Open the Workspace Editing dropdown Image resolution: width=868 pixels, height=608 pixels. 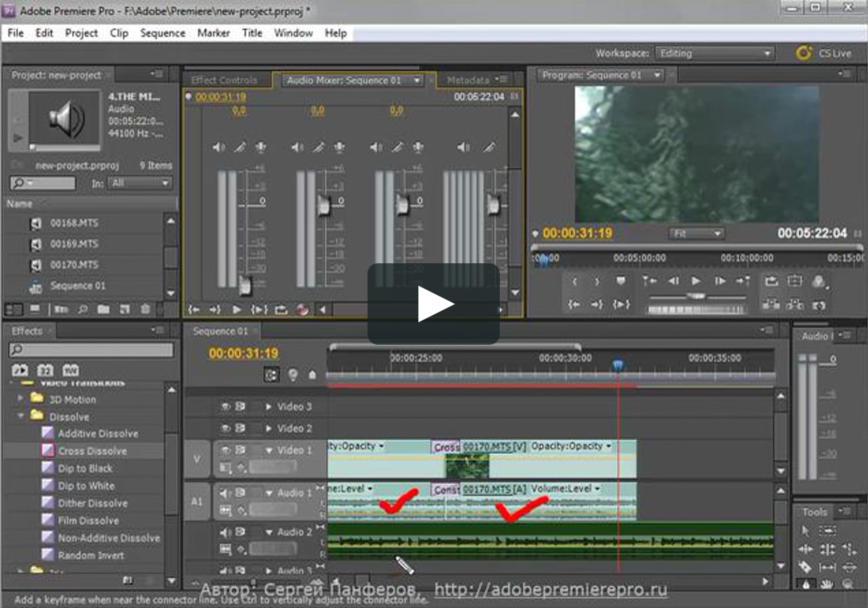coord(713,53)
